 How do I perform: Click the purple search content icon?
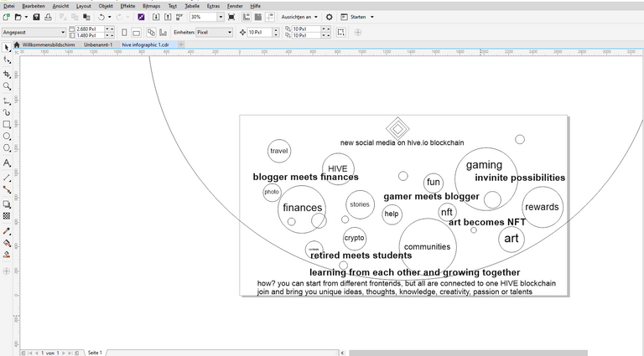(141, 17)
